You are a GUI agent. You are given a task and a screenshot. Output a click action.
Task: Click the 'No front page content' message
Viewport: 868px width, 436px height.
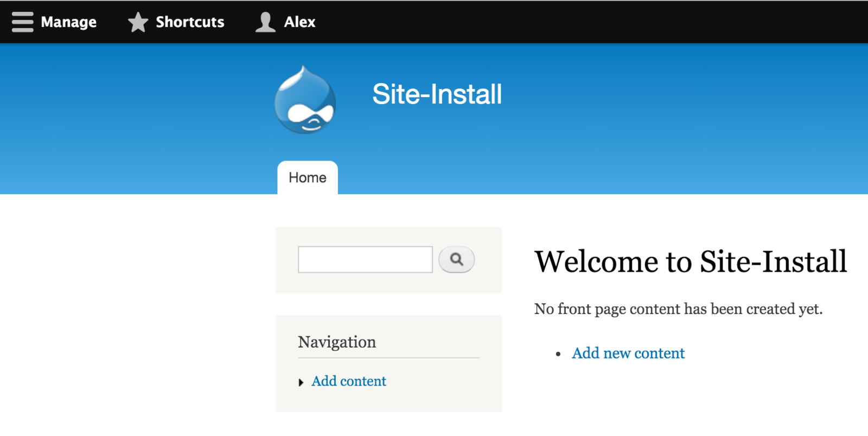pyautogui.click(x=678, y=309)
